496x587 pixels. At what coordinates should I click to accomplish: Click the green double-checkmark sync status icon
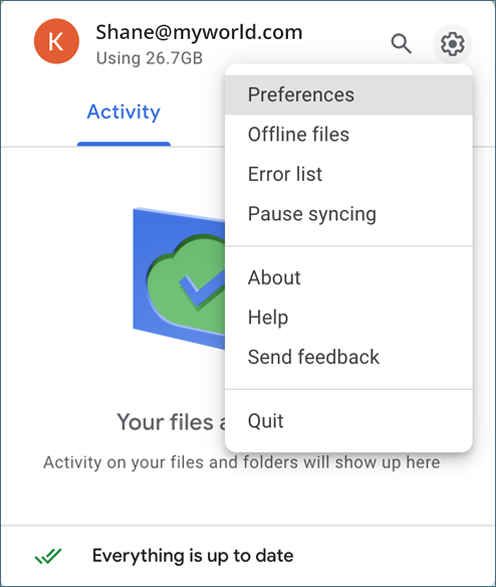(48, 556)
